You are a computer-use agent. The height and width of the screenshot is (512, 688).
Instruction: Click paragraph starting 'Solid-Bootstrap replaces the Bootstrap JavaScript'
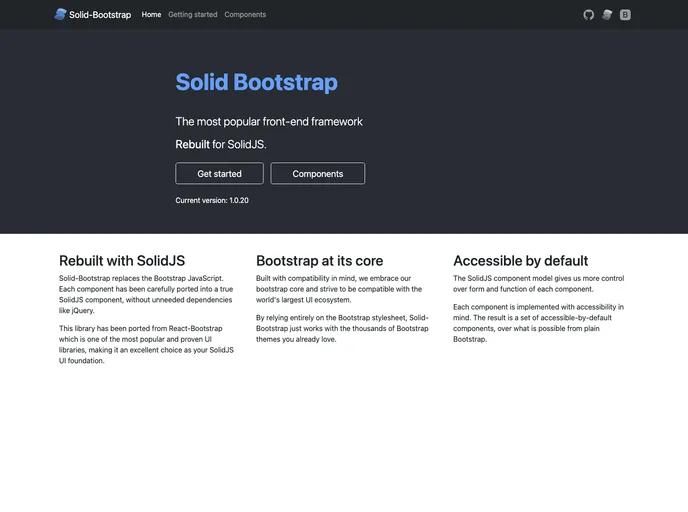point(147,294)
